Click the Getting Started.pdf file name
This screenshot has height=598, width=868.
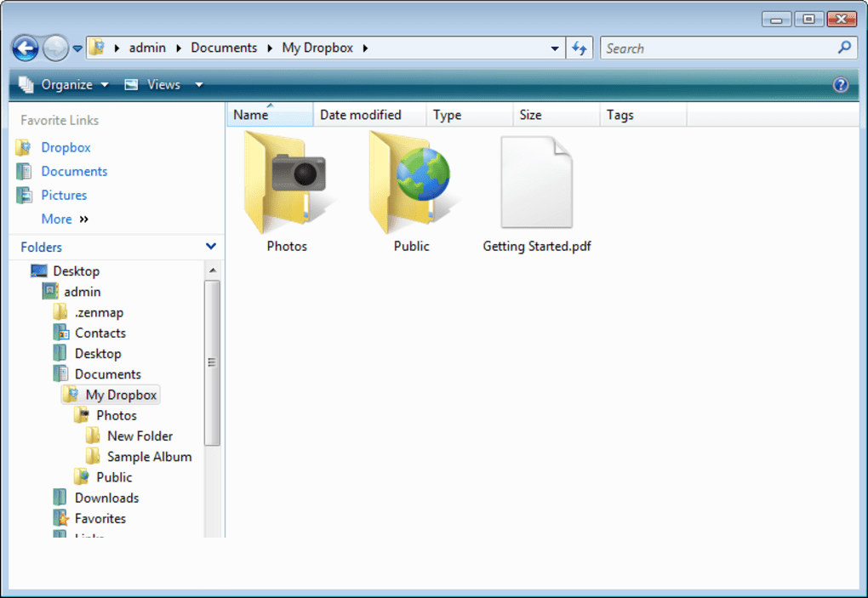pos(536,246)
